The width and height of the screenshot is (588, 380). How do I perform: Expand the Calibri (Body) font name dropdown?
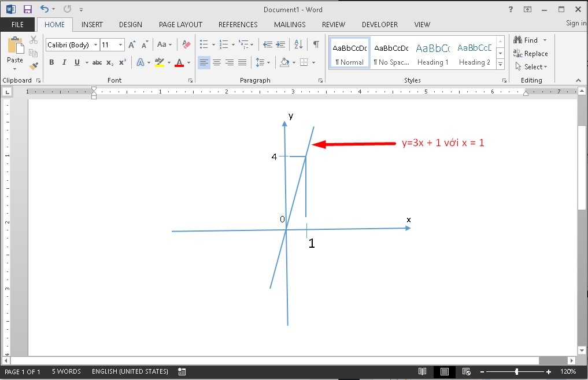tap(95, 45)
